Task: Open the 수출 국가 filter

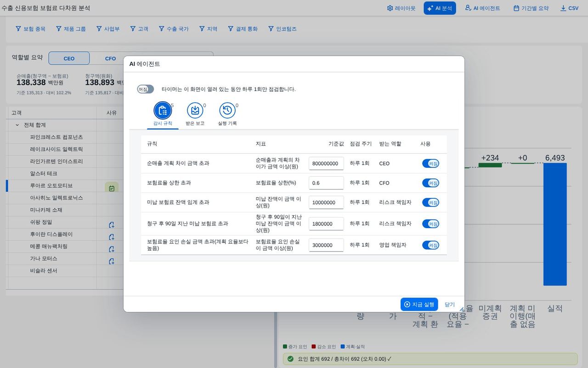Action: [x=174, y=29]
